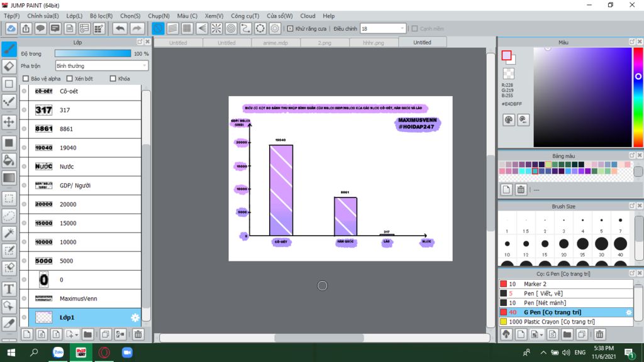The image size is (644, 362).
Task: Open Zoom from the taskbar
Action: coord(127,353)
